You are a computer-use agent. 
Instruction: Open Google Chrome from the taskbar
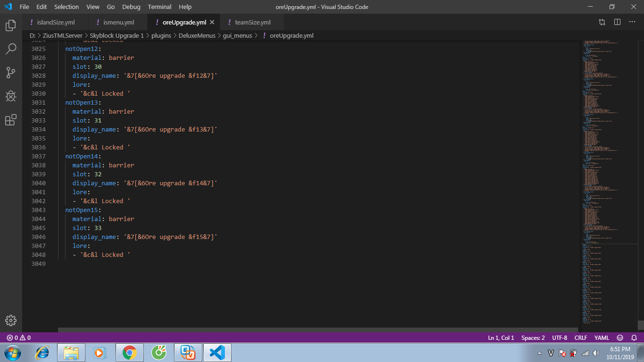point(129,352)
